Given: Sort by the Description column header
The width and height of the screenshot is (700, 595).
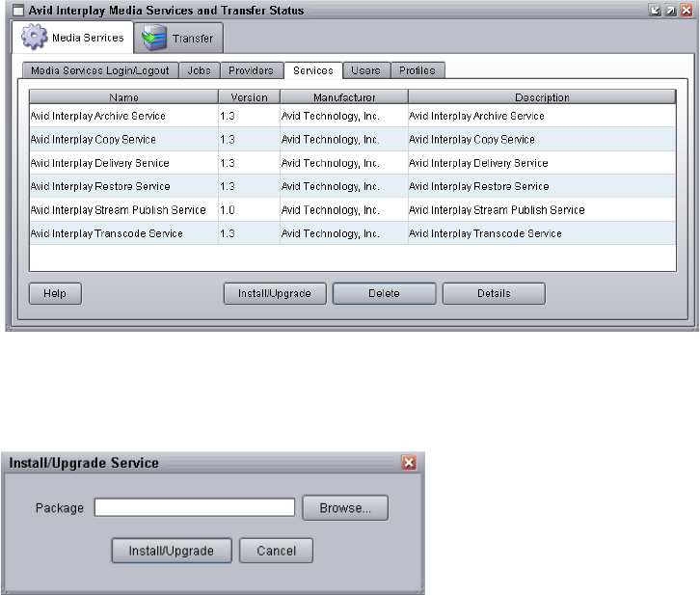Looking at the screenshot, I should (542, 96).
